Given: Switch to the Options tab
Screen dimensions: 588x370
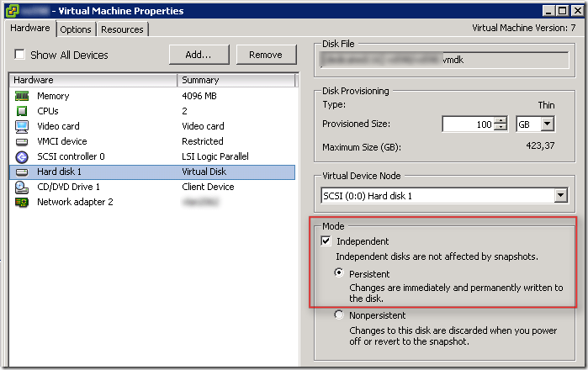Looking at the screenshot, I should point(76,29).
